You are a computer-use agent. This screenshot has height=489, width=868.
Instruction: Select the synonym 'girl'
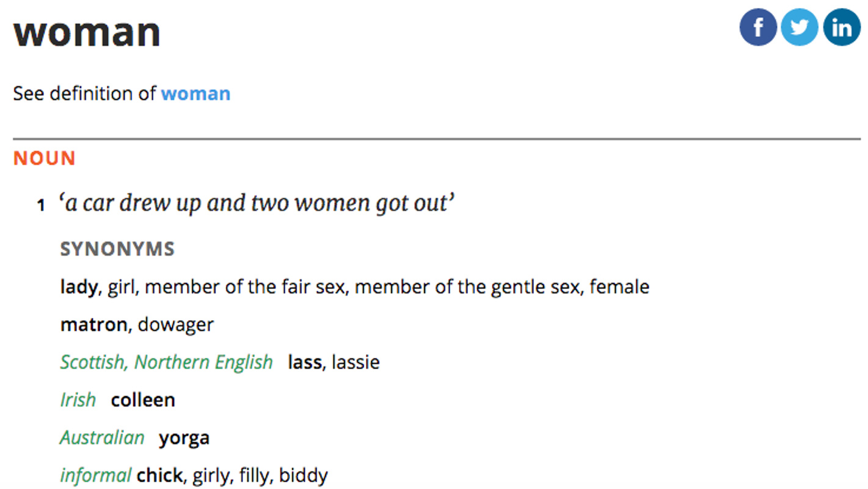[122, 287]
